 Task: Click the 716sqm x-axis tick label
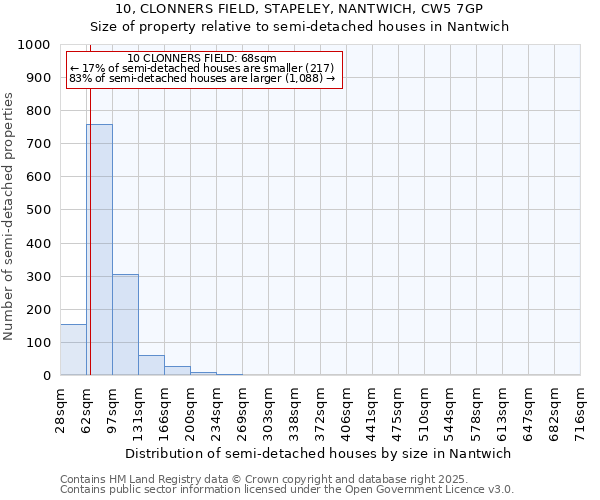pyautogui.click(x=580, y=412)
